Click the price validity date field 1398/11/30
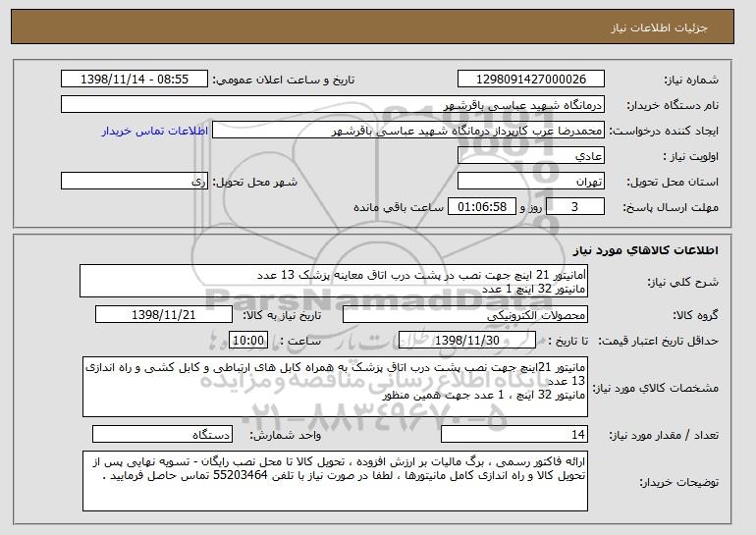 [467, 341]
